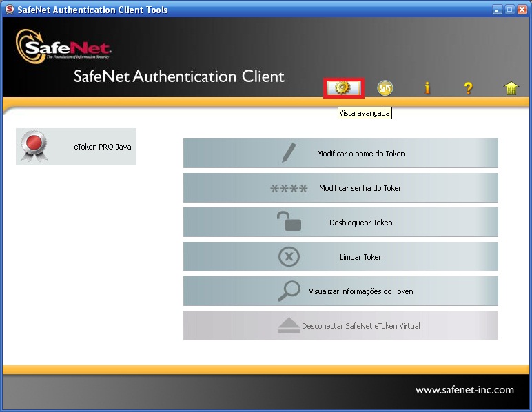Image resolution: width=532 pixels, height=412 pixels.
Task: Maximize the SafeNet Authentication Client window
Action: click(x=510, y=10)
